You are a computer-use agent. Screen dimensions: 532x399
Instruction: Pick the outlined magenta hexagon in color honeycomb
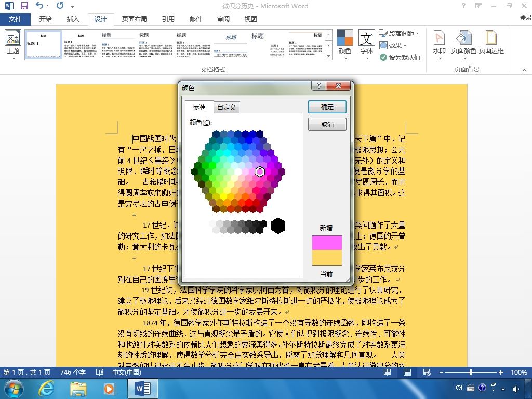(260, 171)
